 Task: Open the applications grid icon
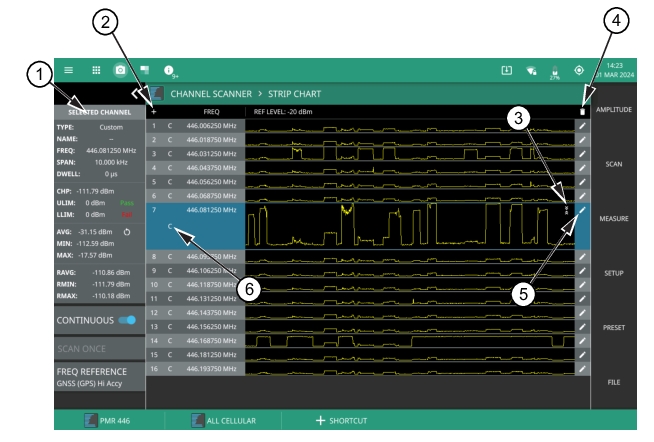(95, 70)
